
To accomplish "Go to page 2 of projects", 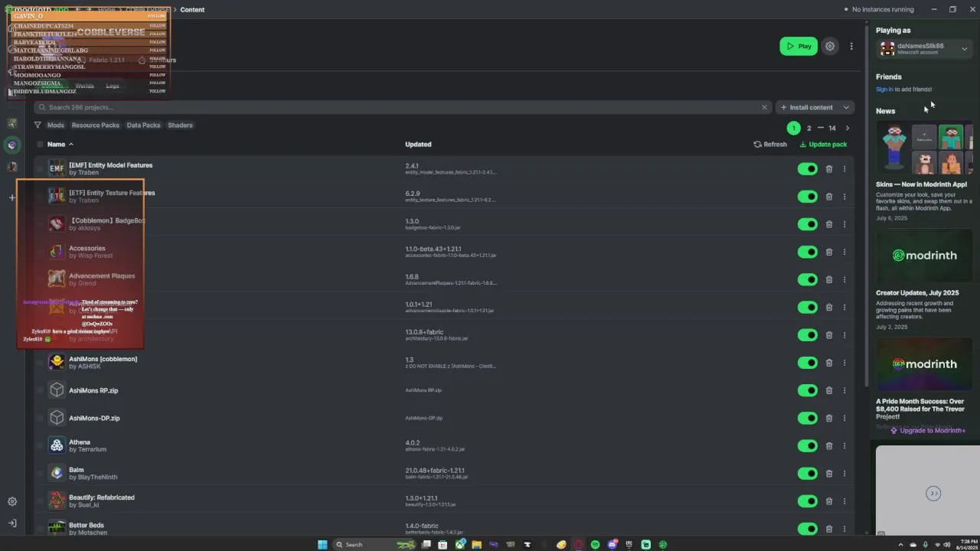I will [808, 128].
